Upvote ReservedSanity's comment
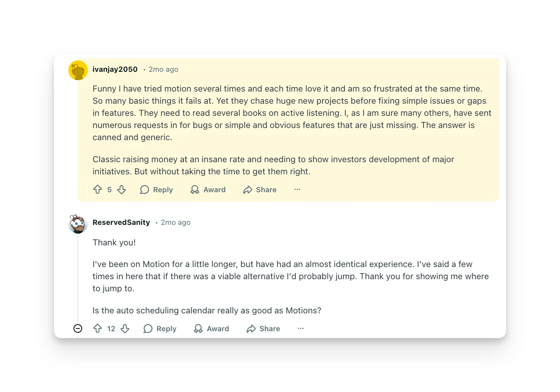This screenshot has height=392, width=560. point(98,329)
